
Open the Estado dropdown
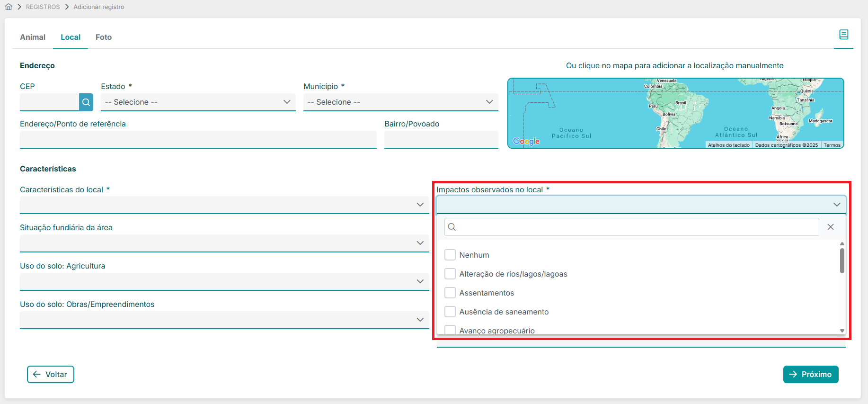pyautogui.click(x=198, y=102)
